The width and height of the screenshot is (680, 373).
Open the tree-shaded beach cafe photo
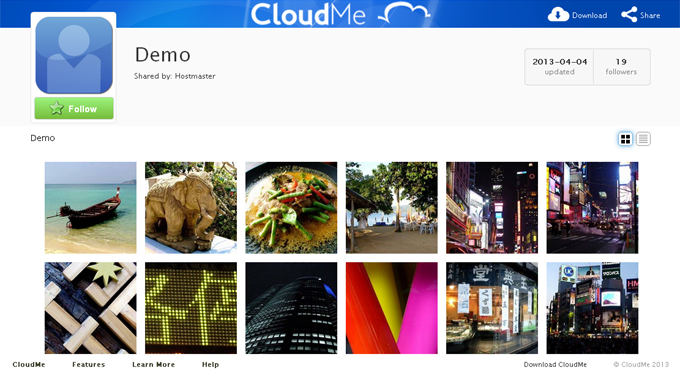(x=392, y=207)
